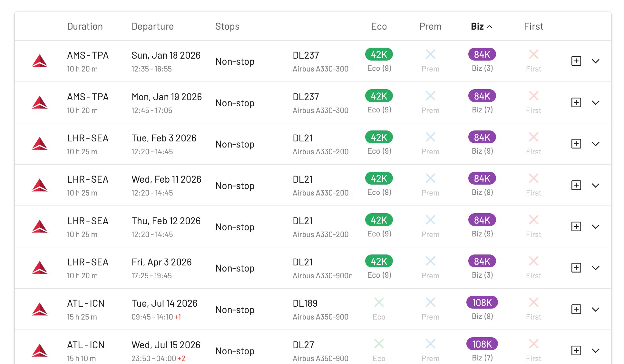Click the 108K Biz badge for DL189

click(482, 302)
